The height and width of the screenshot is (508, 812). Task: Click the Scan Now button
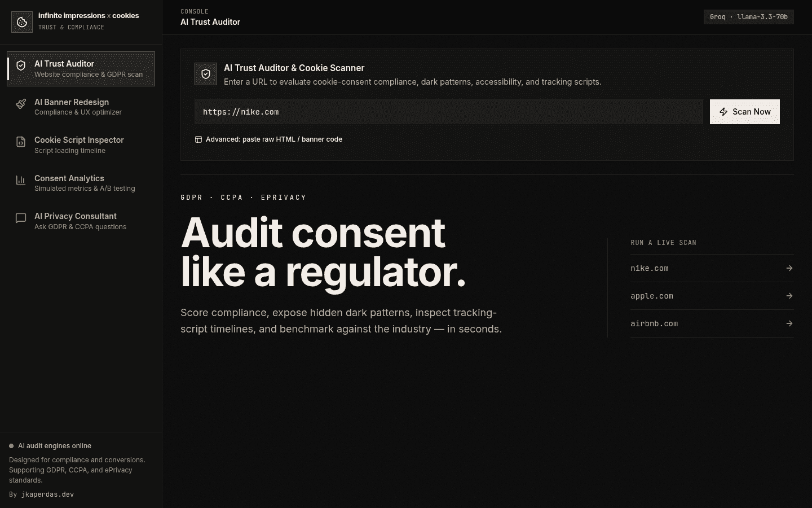coord(744,112)
